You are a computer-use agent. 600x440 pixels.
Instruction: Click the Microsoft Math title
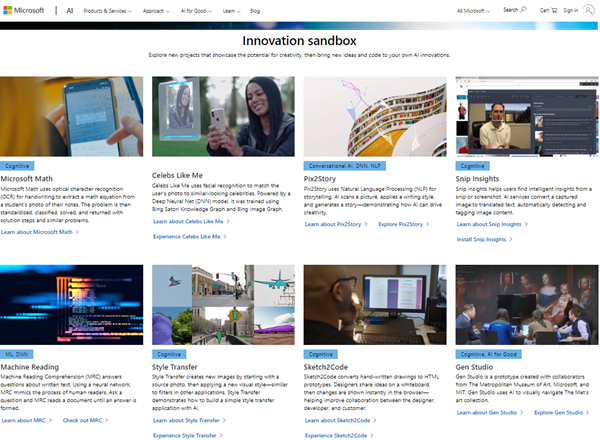coord(27,178)
